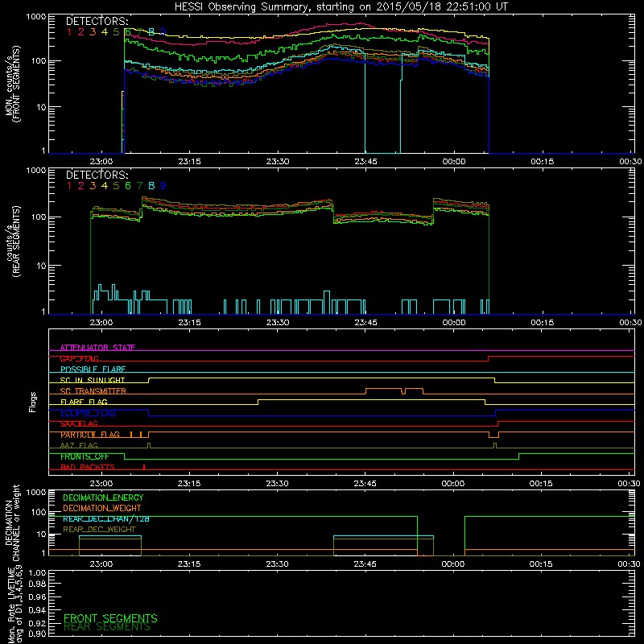Click the ATTENUATOR_STATE flag label
The image size is (644, 644).
point(97,348)
